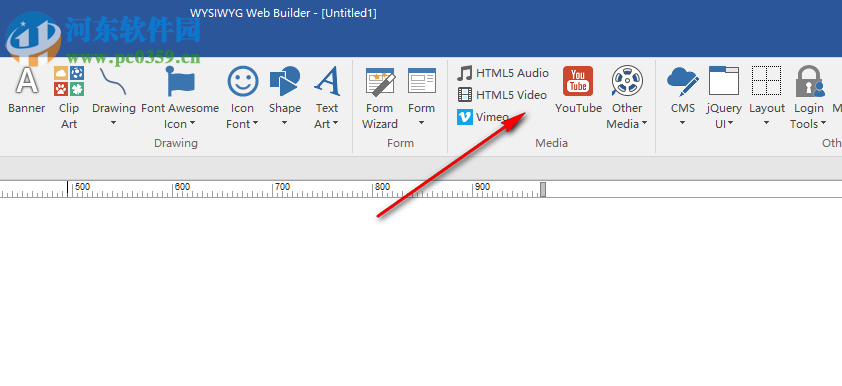The width and height of the screenshot is (842, 386).
Task: Add an HTML5 Video player
Action: 502,95
